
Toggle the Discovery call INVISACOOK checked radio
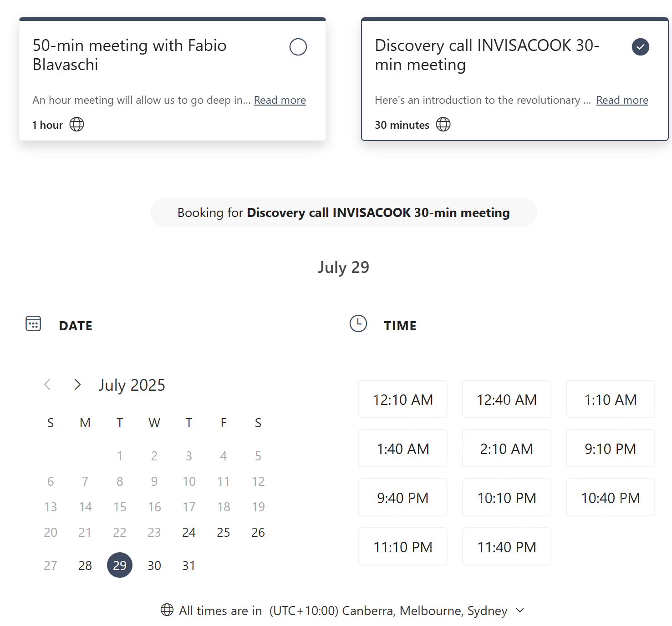point(641,47)
